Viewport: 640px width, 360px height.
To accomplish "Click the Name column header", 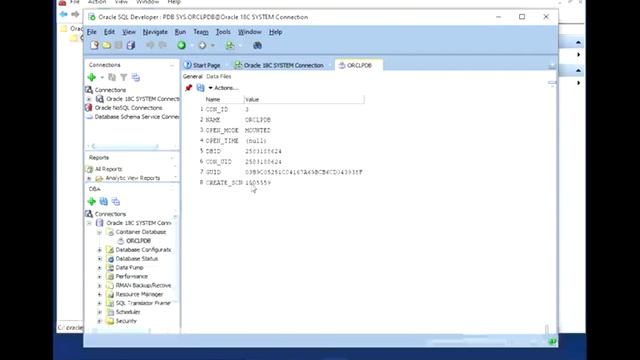I will (224, 99).
